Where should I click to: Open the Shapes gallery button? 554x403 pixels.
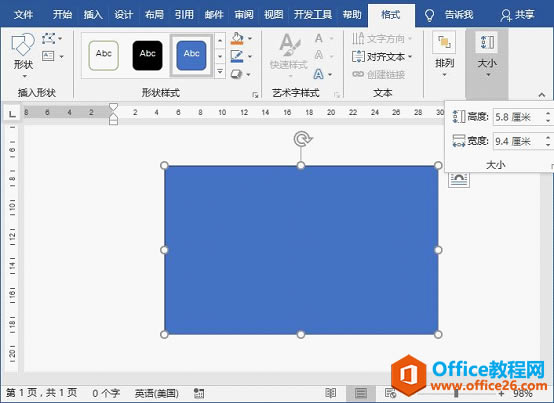[23, 56]
